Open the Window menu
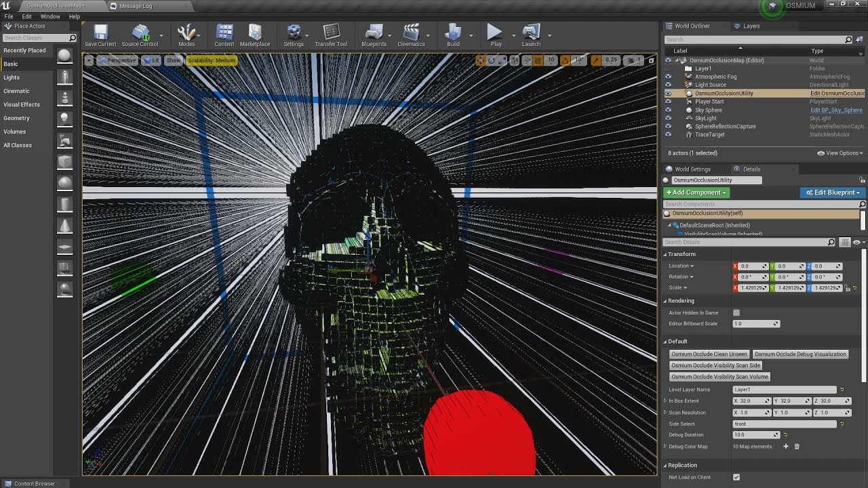The width and height of the screenshot is (868, 488). pyautogui.click(x=50, y=16)
